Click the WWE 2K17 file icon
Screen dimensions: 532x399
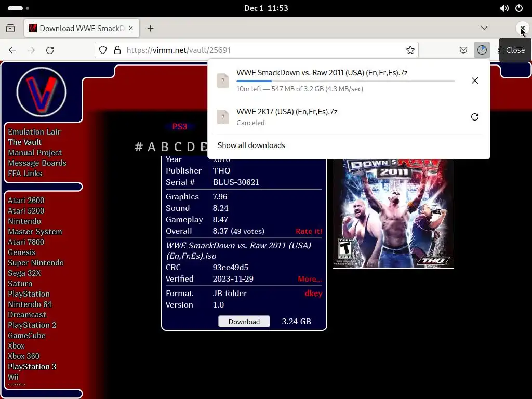223,117
